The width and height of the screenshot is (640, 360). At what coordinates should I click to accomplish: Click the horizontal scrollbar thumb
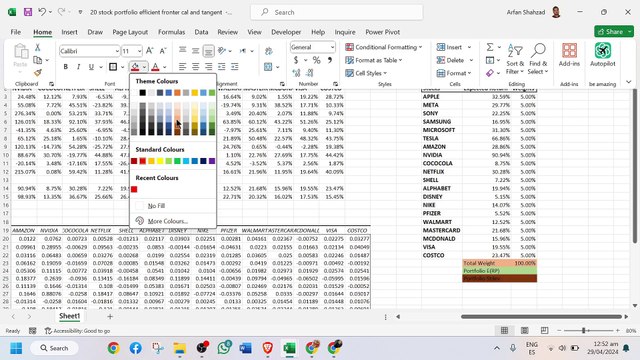coord(541,316)
